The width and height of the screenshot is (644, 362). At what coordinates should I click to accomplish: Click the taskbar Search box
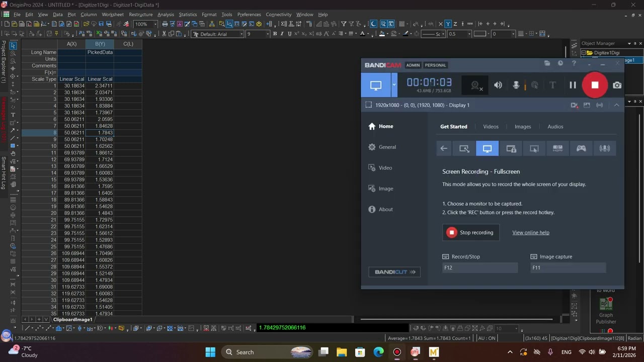tap(268, 352)
